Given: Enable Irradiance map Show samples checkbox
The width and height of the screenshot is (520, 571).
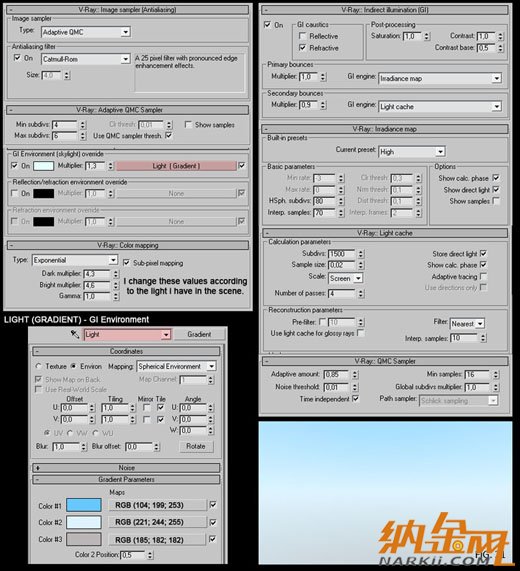Looking at the screenshot, I should (496, 201).
